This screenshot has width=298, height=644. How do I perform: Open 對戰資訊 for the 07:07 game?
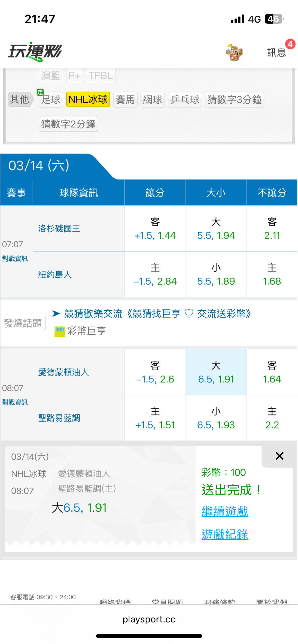(x=15, y=259)
